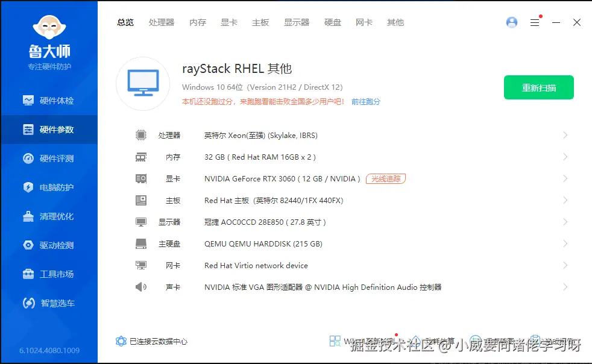The height and width of the screenshot is (364, 592).
Task: Switch to the 显卡 tab
Action: click(x=229, y=23)
